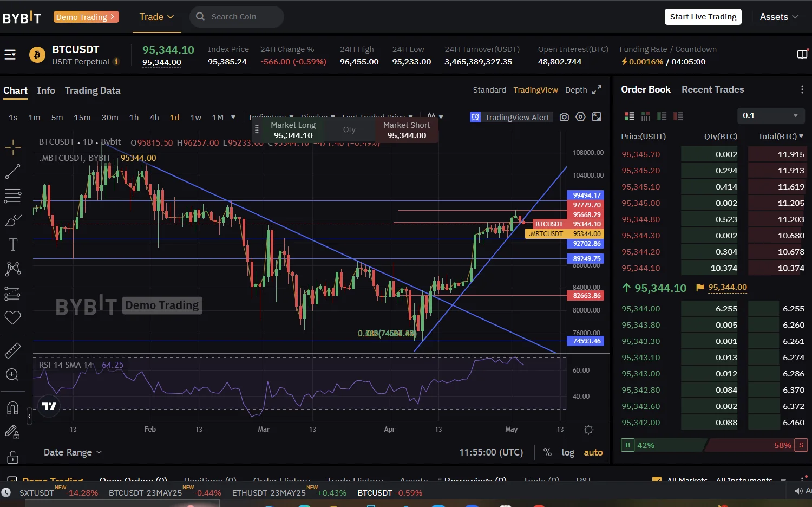Screen dimensions: 812x507
Task: Grab the quick trade panel handle
Action: tap(257, 130)
